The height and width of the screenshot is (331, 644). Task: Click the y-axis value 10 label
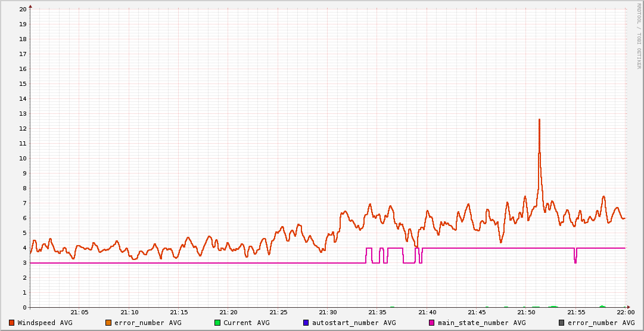tap(23, 159)
